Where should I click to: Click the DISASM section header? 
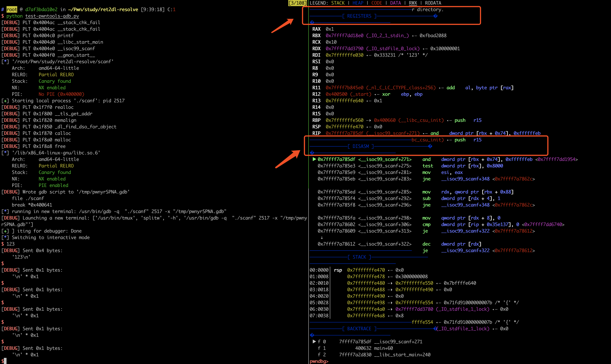pyautogui.click(x=361, y=146)
